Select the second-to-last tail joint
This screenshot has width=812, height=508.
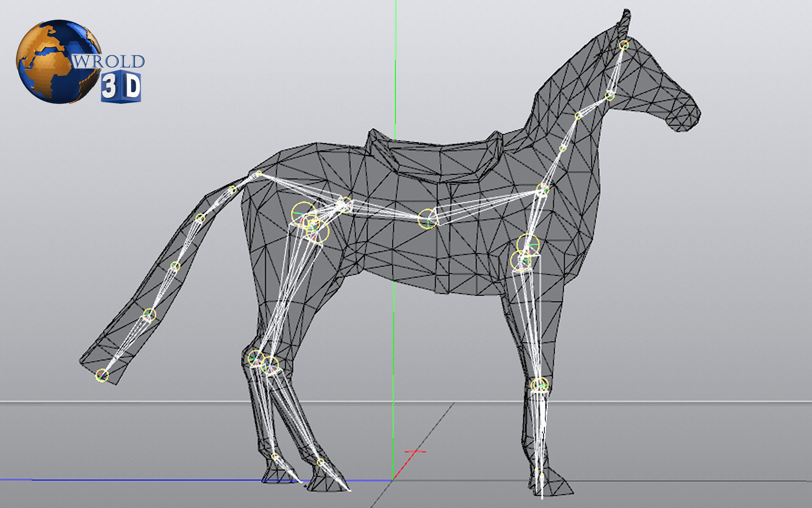tap(150, 315)
